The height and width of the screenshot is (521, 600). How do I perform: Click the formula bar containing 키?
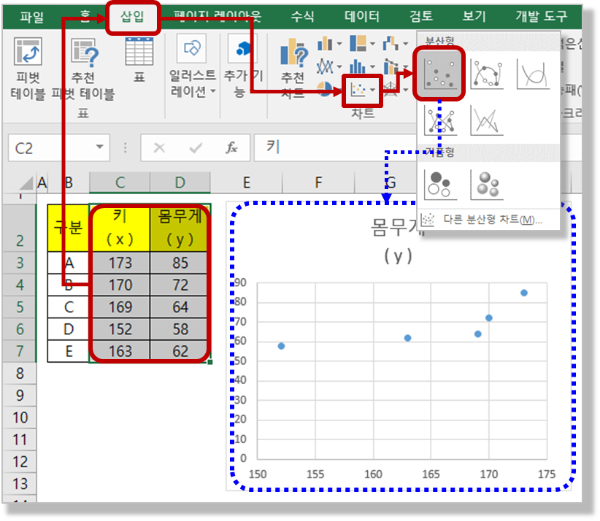[335, 147]
